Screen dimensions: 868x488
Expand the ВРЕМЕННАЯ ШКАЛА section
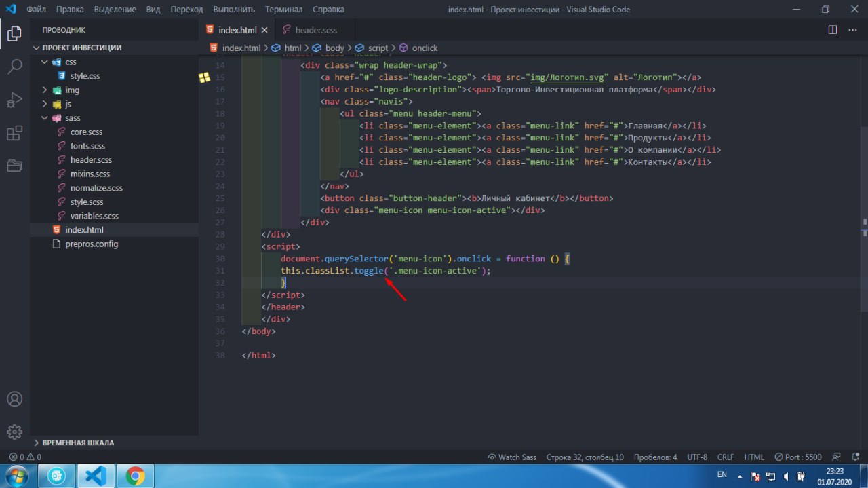[x=114, y=443]
